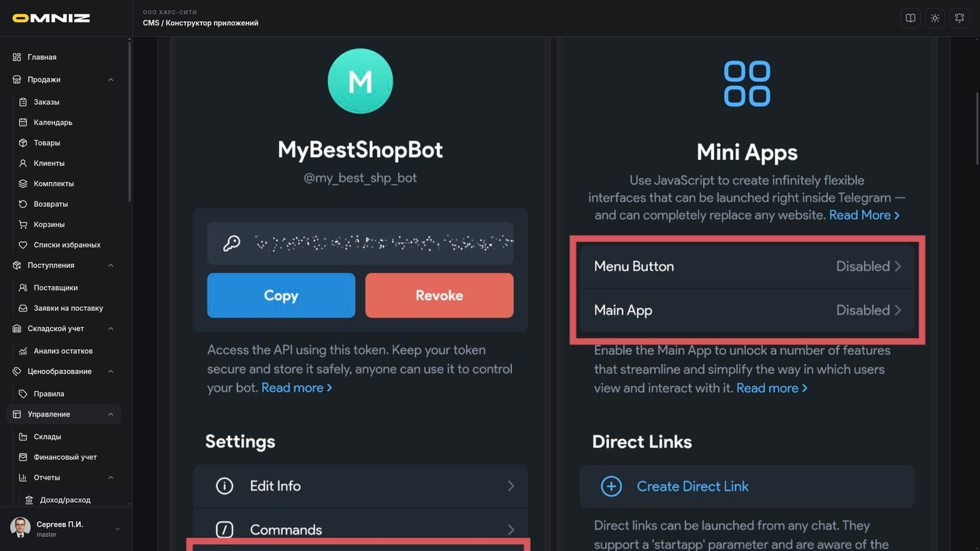Open the Edit Info settings row

click(361, 486)
